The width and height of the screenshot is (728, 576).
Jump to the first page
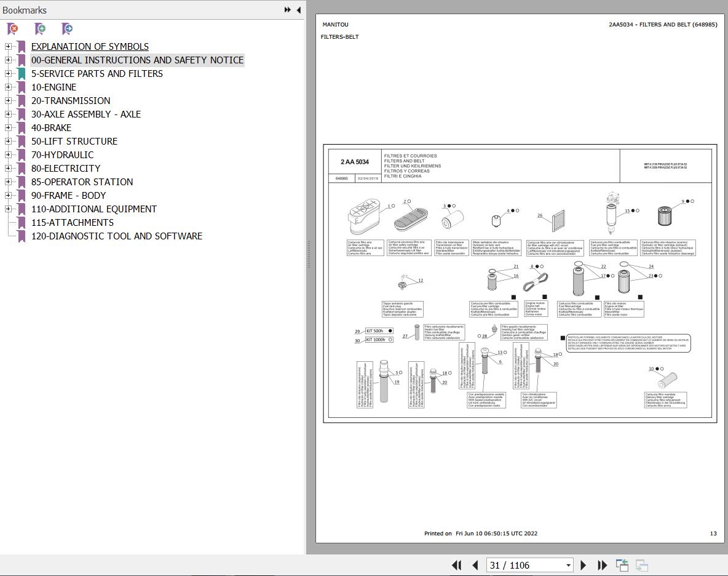456,565
